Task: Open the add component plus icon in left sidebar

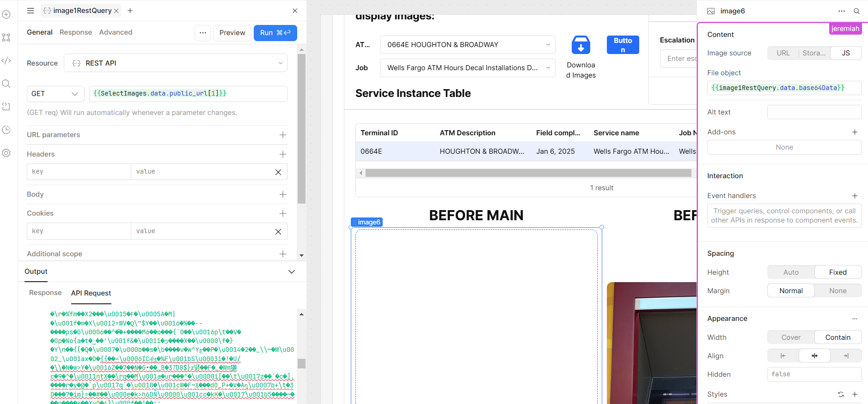Action: pyautogui.click(x=6, y=14)
